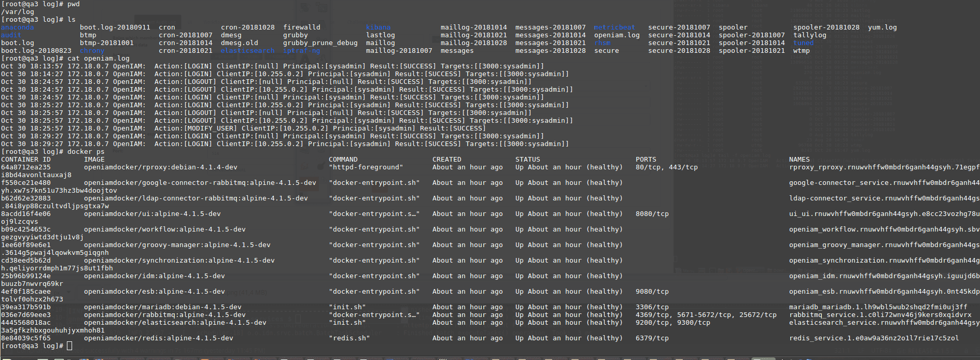Click the "httpd-foreground" command text

click(x=366, y=167)
